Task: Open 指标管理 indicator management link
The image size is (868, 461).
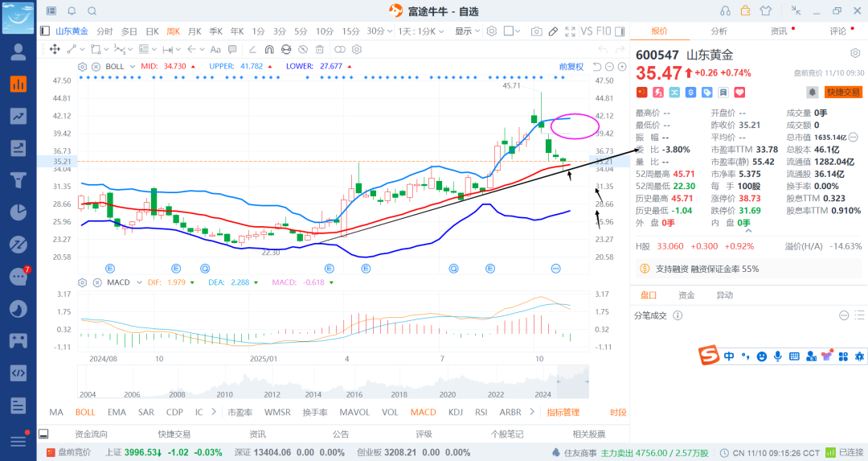Action: coord(563,412)
